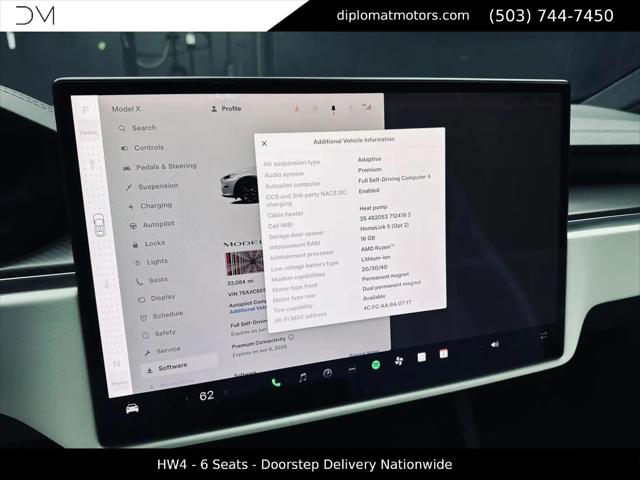Click the 'Premium Connectivity' text
This screenshot has height=480, width=640.
point(259,342)
